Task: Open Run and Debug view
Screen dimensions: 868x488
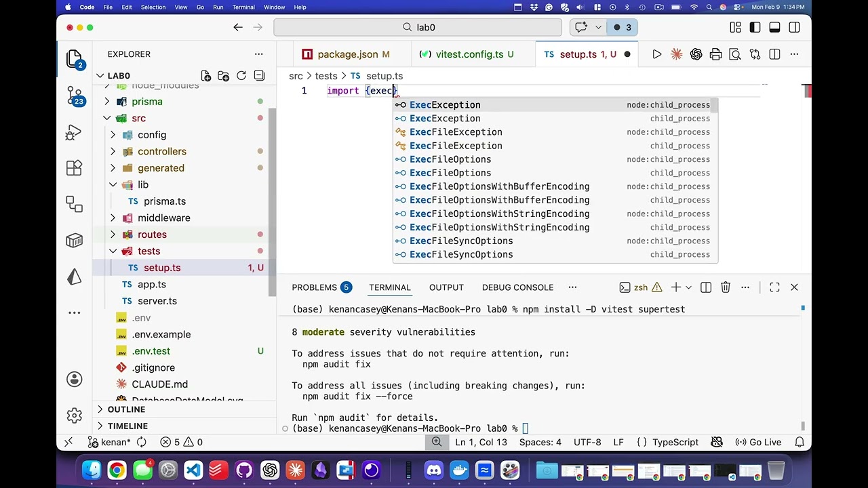Action: tap(74, 132)
